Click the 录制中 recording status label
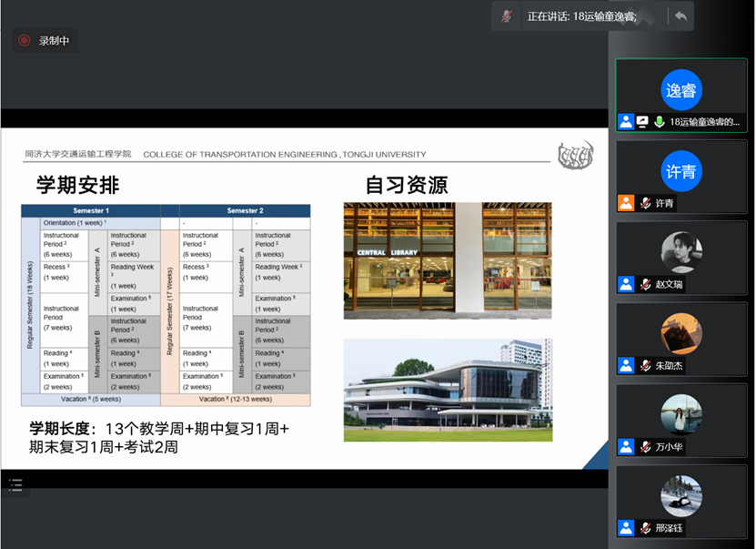This screenshot has width=756, height=549. point(54,41)
